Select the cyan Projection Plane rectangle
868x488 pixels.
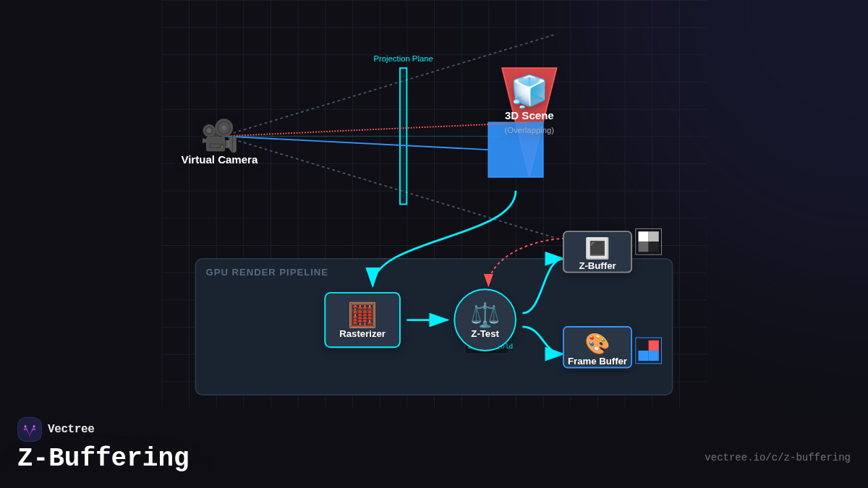pos(404,136)
